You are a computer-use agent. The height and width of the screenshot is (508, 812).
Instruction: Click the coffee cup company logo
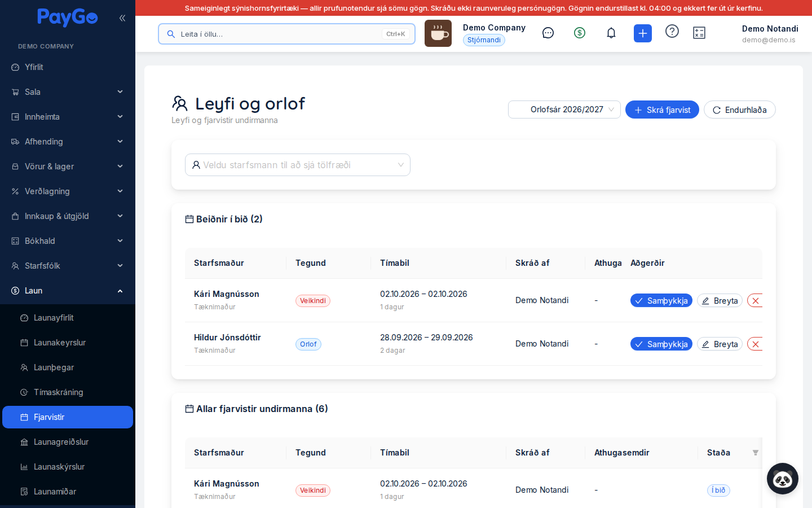(438, 33)
